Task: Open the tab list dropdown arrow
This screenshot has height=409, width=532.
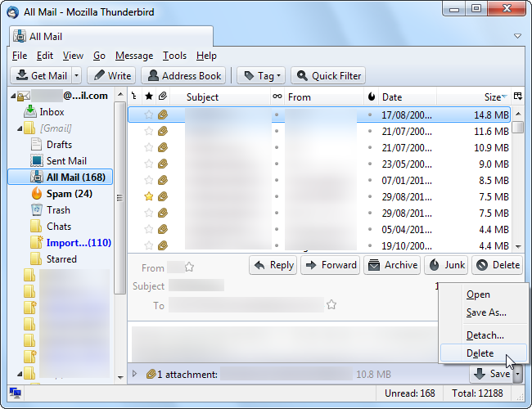Action: 517,36
